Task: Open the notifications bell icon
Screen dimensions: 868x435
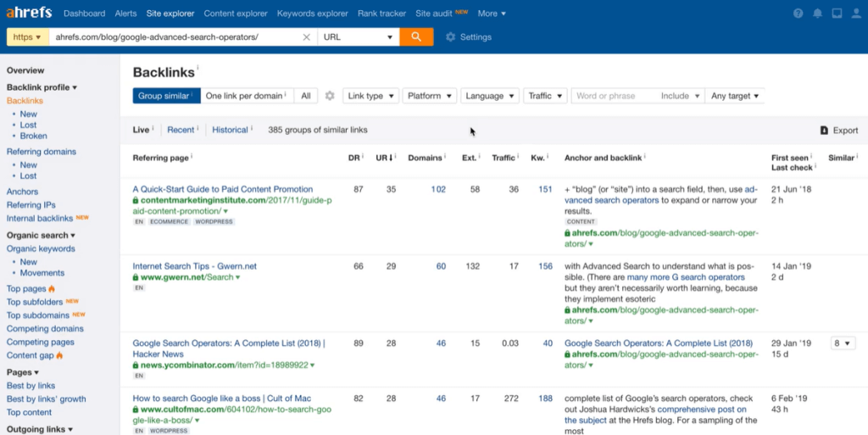Action: tap(817, 14)
